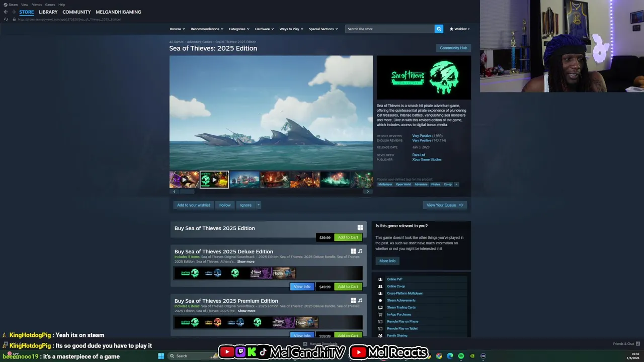Screen dimensions: 644x362
Task: Expand the Ways to Play dropdown
Action: pos(291,29)
